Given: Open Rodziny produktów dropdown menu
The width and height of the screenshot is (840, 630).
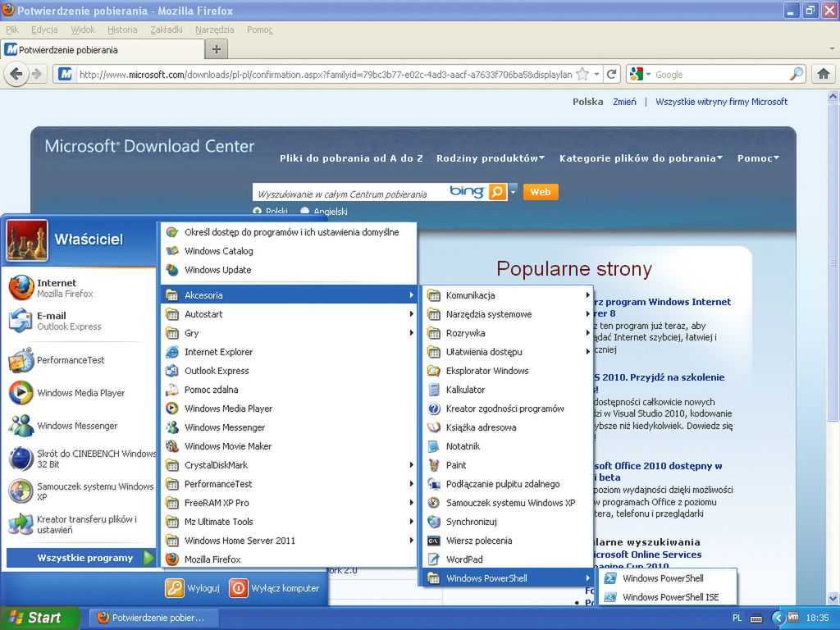Looking at the screenshot, I should pos(491,158).
